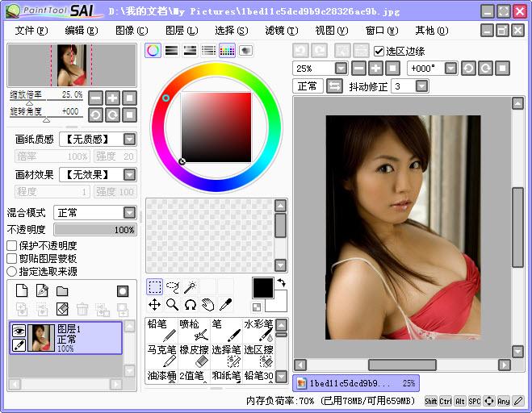This screenshot has width=532, height=413.
Task: Enable 剪贴图层蒙板 checkbox
Action: 12,258
